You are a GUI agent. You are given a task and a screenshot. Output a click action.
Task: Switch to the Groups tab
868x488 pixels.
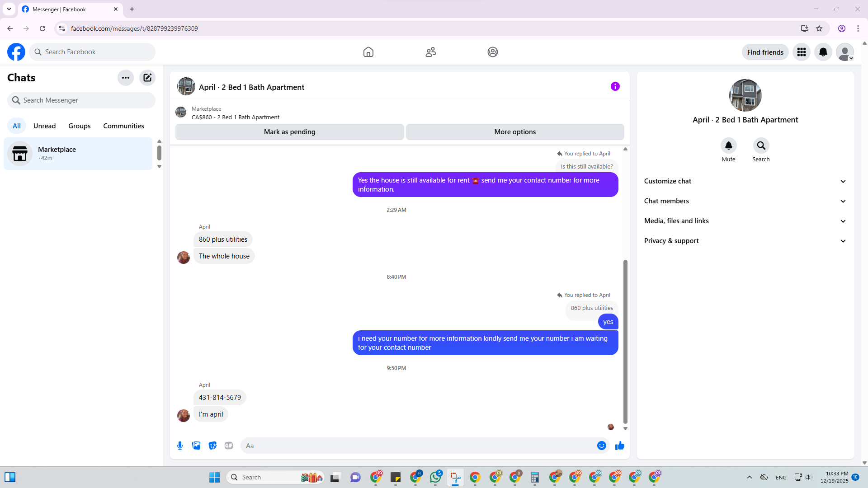(80, 126)
